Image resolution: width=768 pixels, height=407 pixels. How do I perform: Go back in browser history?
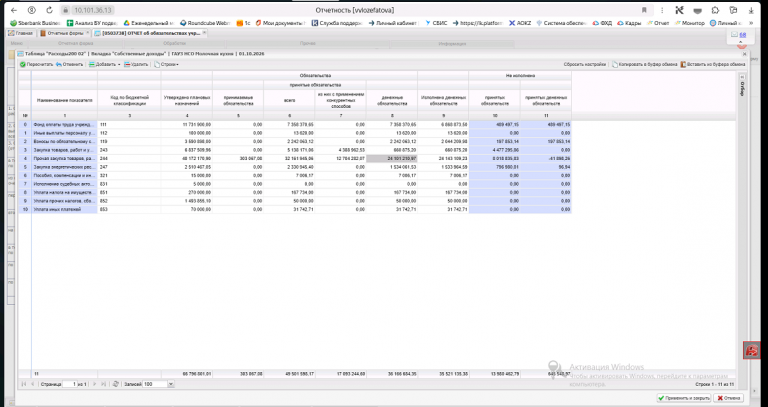(14, 10)
